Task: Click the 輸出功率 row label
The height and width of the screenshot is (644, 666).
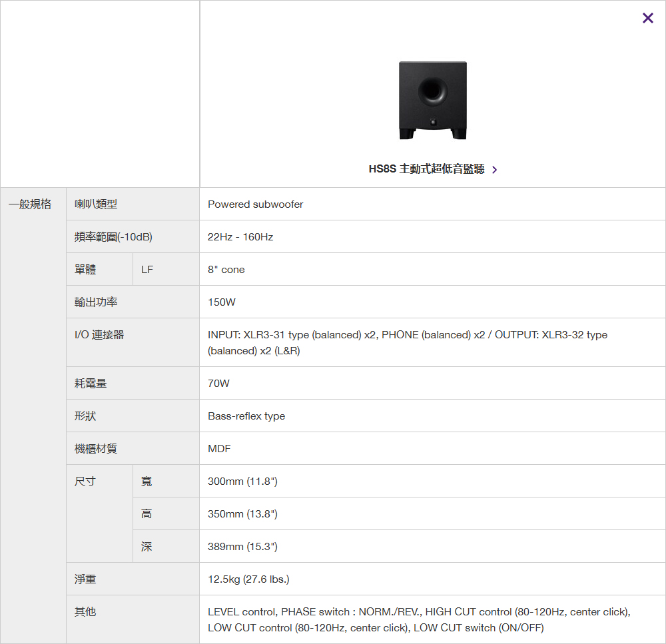Action: pos(96,302)
